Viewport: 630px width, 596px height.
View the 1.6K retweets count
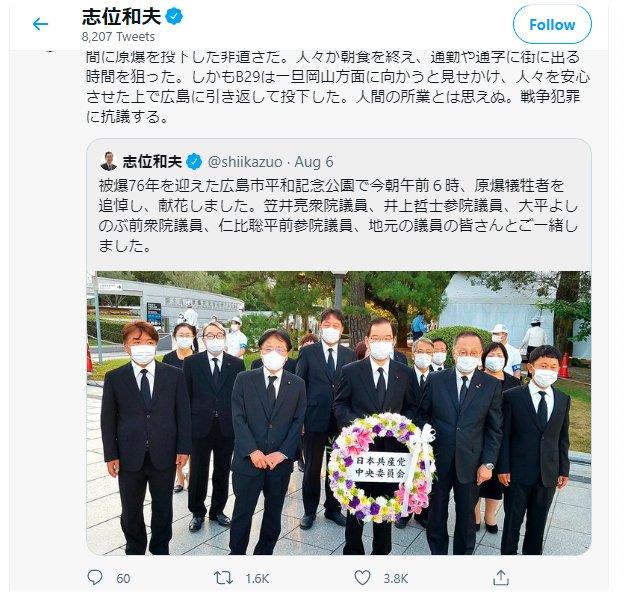coord(257,578)
